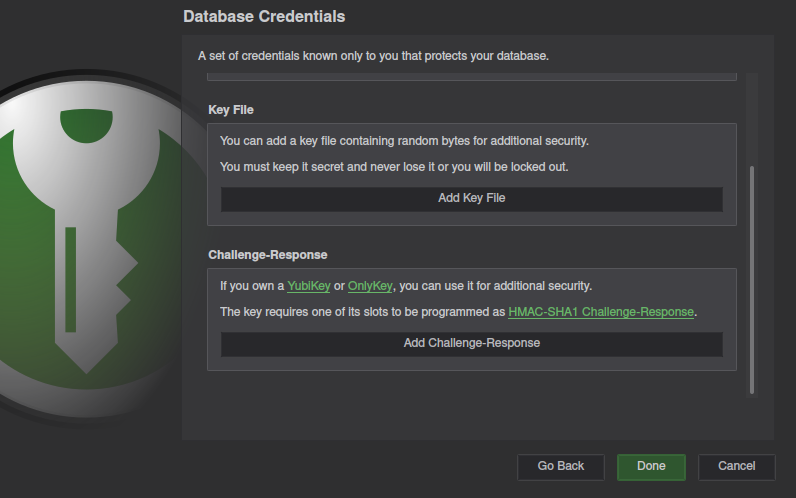
Task: Click Add Challenge-Response button
Action: tap(472, 344)
